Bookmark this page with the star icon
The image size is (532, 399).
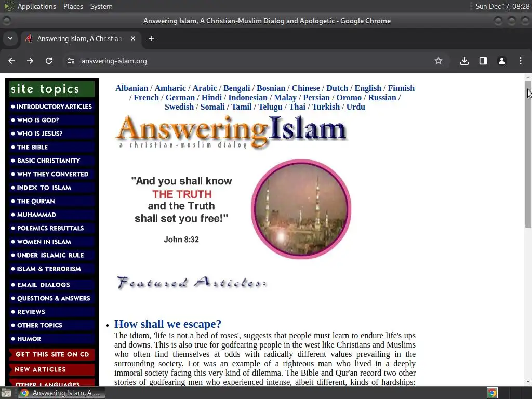point(438,61)
